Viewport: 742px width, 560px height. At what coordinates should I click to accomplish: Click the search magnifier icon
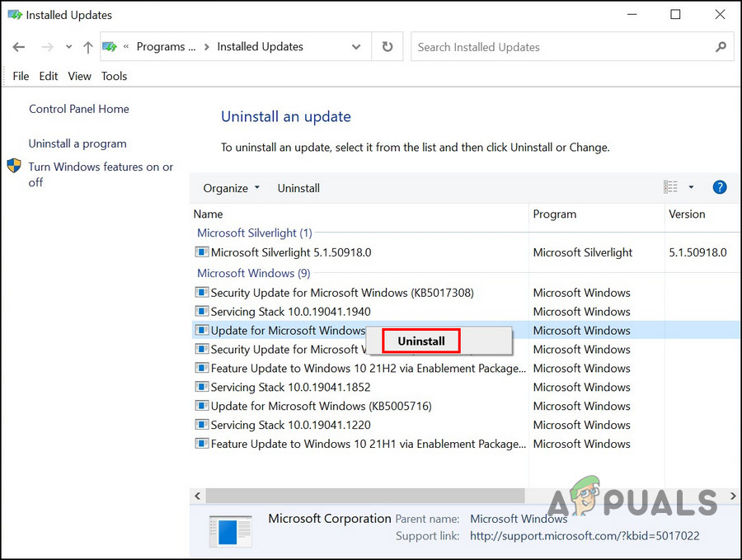point(721,47)
